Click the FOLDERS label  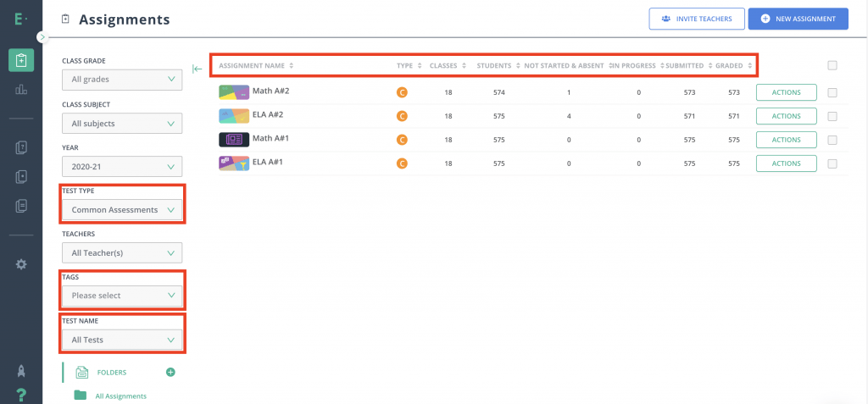point(112,373)
